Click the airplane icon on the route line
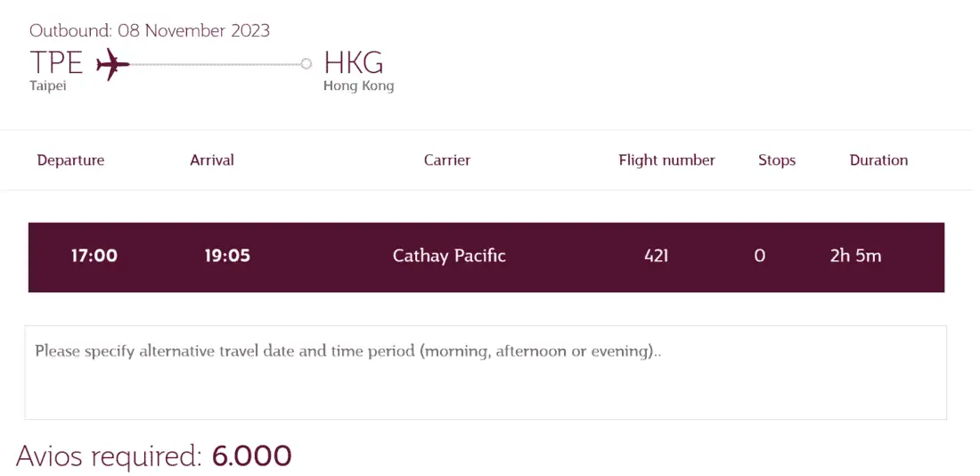 click(112, 64)
